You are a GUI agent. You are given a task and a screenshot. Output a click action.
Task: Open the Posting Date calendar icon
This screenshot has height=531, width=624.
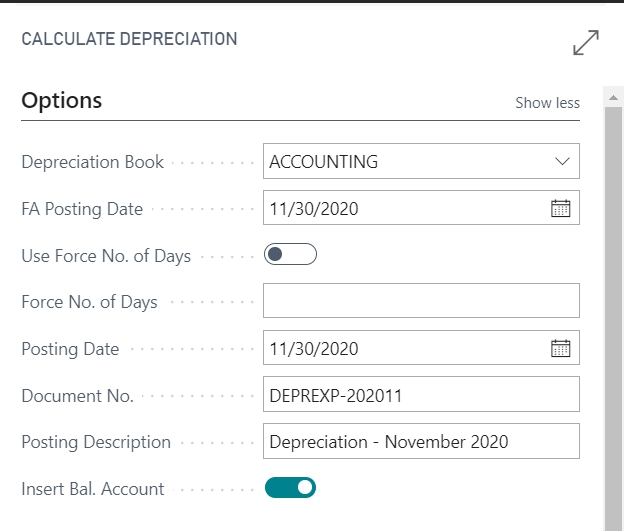[x=560, y=348]
